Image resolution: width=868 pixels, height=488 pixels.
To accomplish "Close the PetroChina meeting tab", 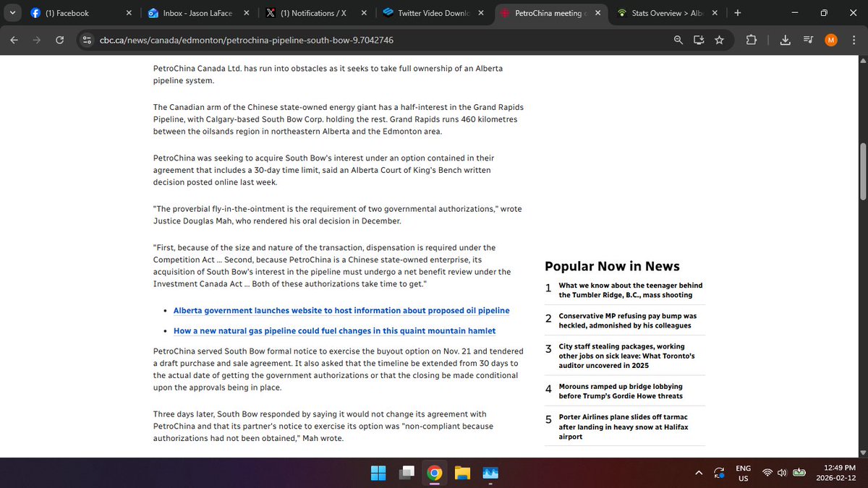I will pyautogui.click(x=598, y=13).
